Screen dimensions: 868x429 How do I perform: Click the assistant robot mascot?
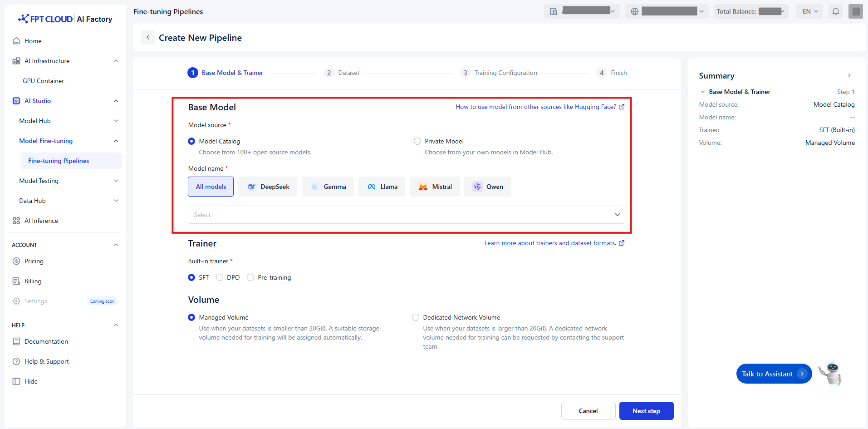[x=830, y=373]
